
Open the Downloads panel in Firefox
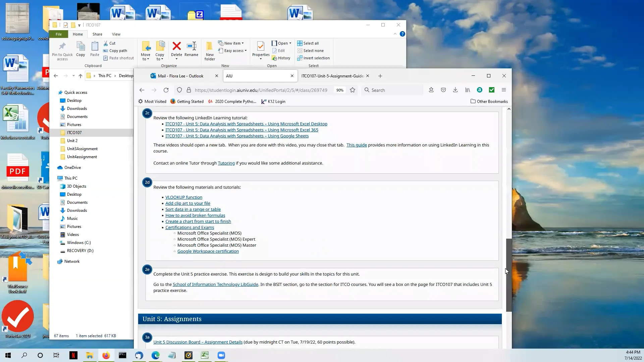pyautogui.click(x=455, y=90)
